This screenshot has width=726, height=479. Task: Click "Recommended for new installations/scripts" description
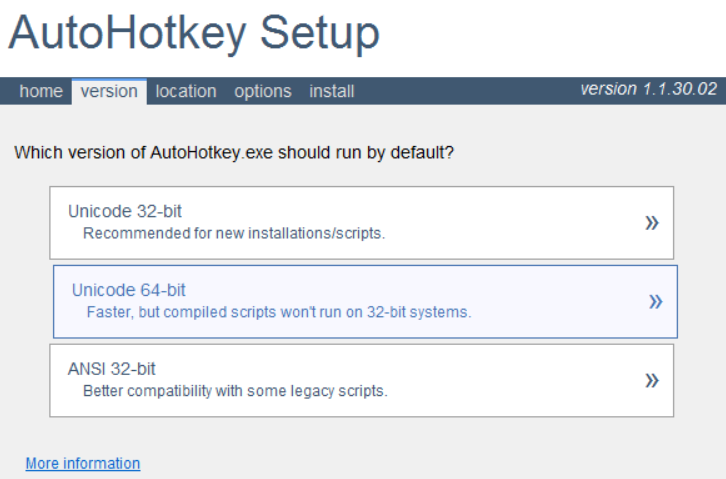coord(234,233)
